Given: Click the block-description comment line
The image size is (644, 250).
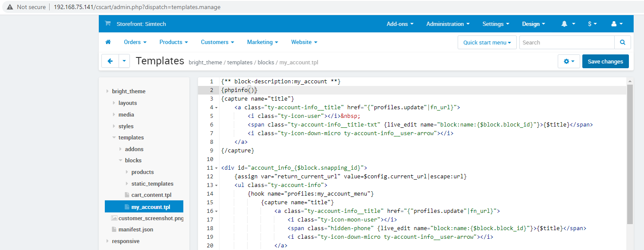Looking at the screenshot, I should tap(281, 82).
